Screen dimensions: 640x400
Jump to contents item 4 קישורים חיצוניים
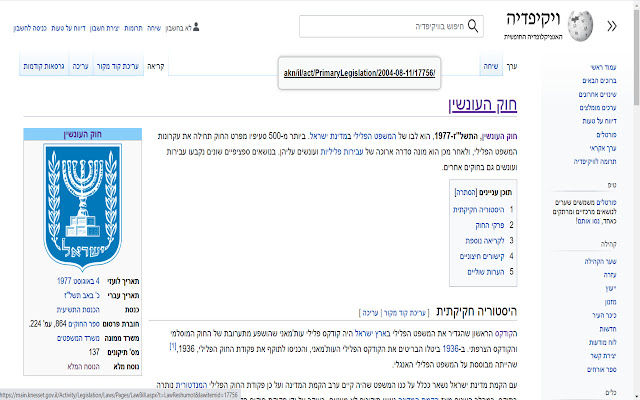[x=482, y=256]
